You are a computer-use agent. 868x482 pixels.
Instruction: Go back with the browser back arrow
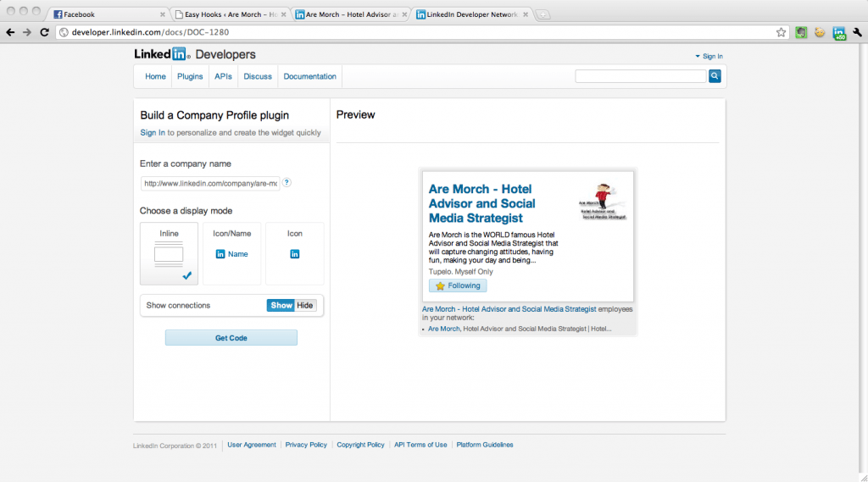pyautogui.click(x=10, y=32)
